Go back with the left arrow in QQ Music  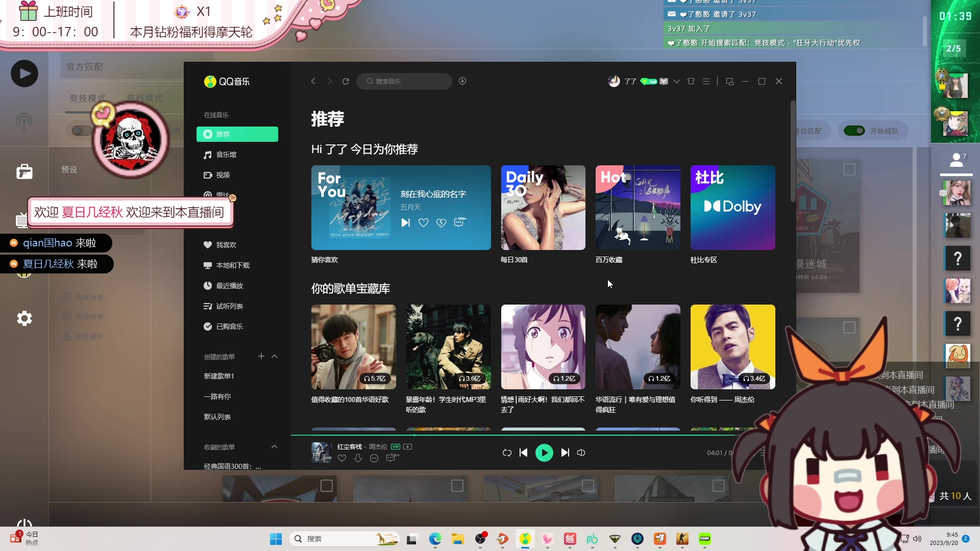[x=313, y=81]
